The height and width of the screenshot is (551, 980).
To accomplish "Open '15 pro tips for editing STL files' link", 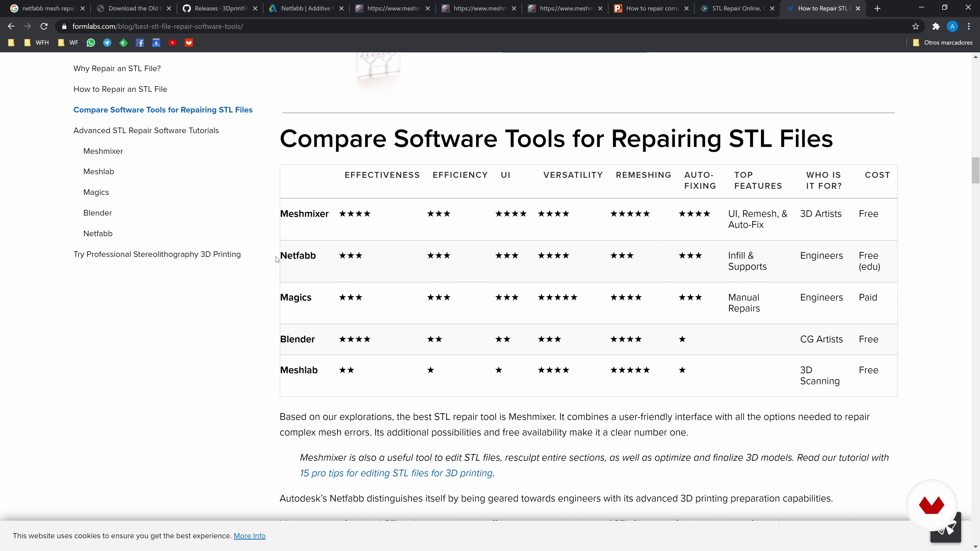I will coord(396,473).
